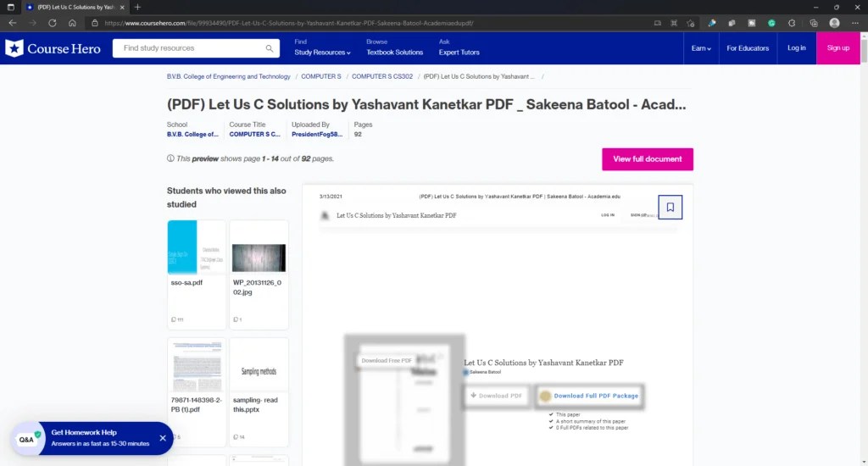The image size is (868, 466).
Task: Open B.V.B. College breadcrumb link
Action: point(228,76)
